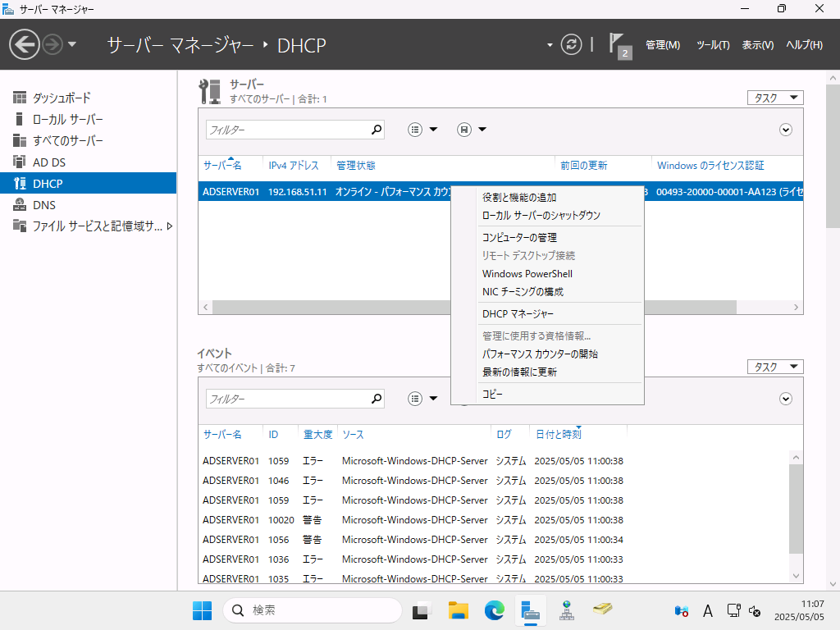Image resolution: width=840 pixels, height=630 pixels.
Task: Choose コピー from the context menu
Action: [547, 395]
